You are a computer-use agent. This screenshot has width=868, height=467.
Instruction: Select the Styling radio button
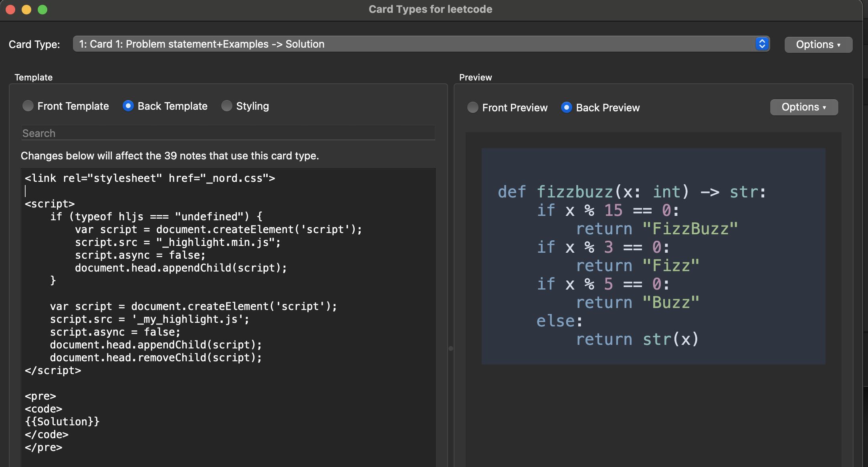[227, 106]
